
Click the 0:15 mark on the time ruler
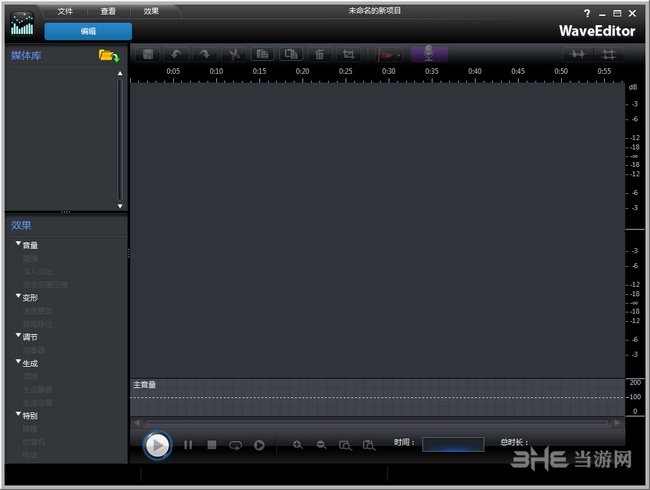259,71
